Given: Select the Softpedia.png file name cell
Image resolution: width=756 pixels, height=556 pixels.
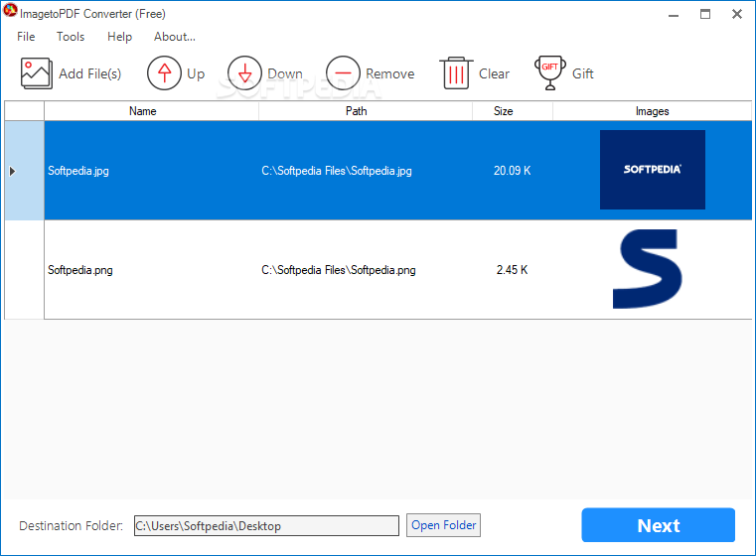Looking at the screenshot, I should click(151, 270).
